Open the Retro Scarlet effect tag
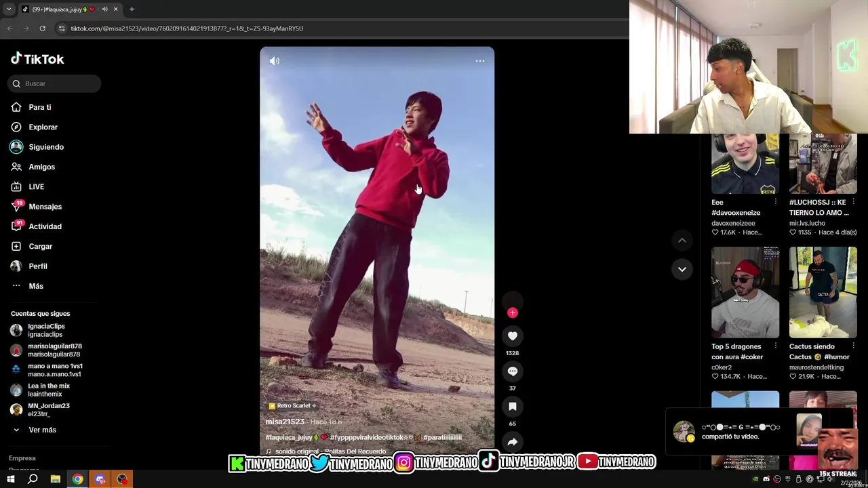This screenshot has width=868, height=488. [x=292, y=405]
